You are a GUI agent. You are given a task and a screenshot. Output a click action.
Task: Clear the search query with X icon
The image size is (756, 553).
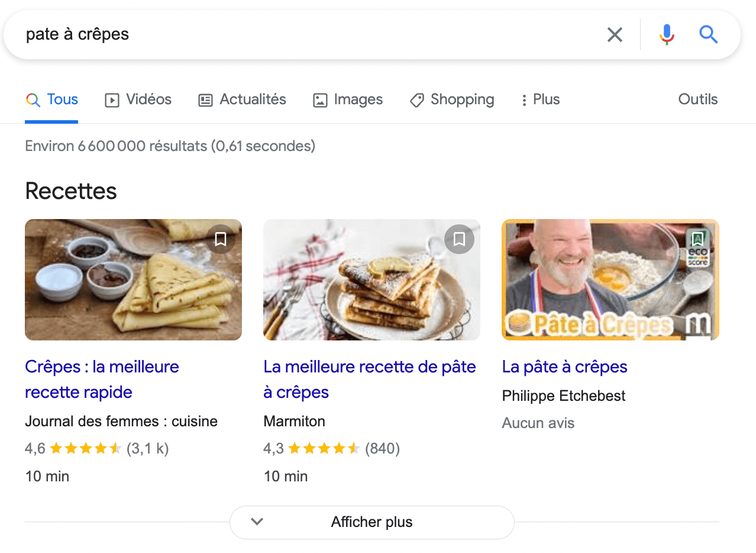coord(615,35)
